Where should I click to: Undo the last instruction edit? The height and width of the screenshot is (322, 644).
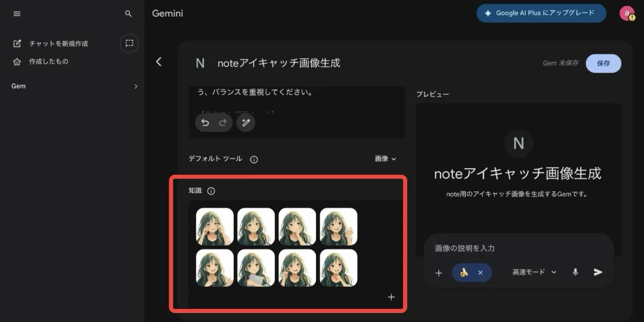click(x=205, y=123)
